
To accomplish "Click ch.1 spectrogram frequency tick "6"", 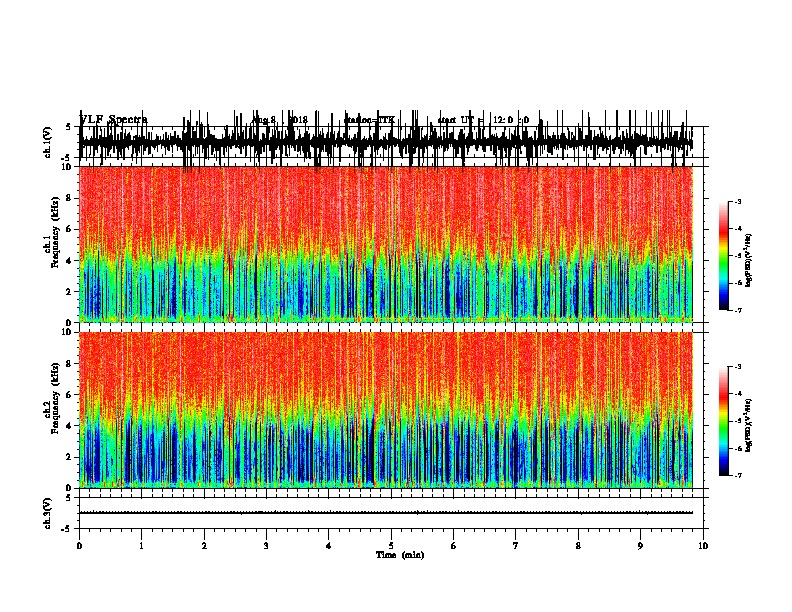I will click(70, 229).
